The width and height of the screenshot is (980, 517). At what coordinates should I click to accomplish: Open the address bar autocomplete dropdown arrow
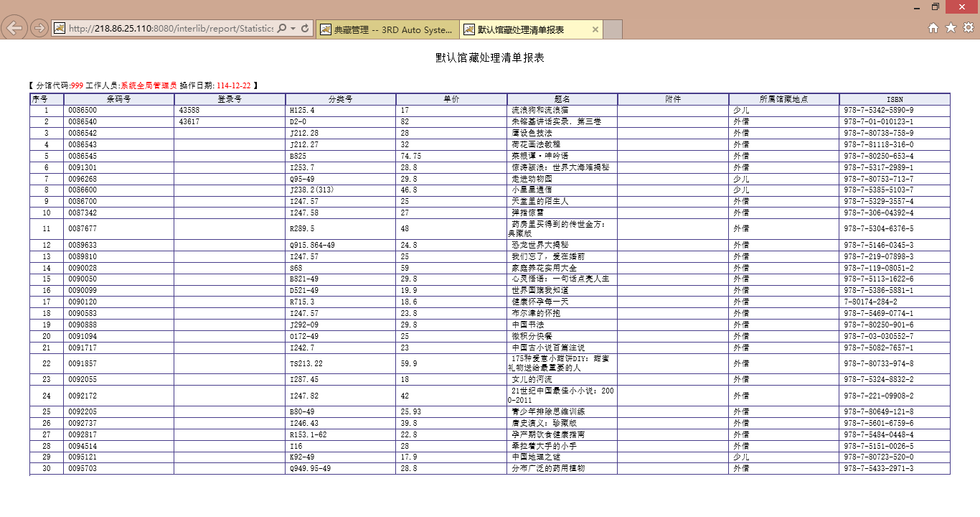(x=292, y=29)
